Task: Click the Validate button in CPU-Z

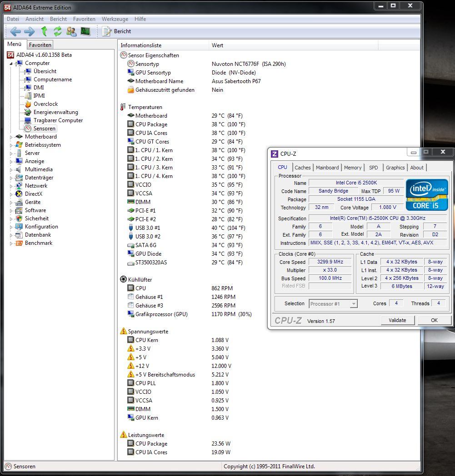Action: 397,320
